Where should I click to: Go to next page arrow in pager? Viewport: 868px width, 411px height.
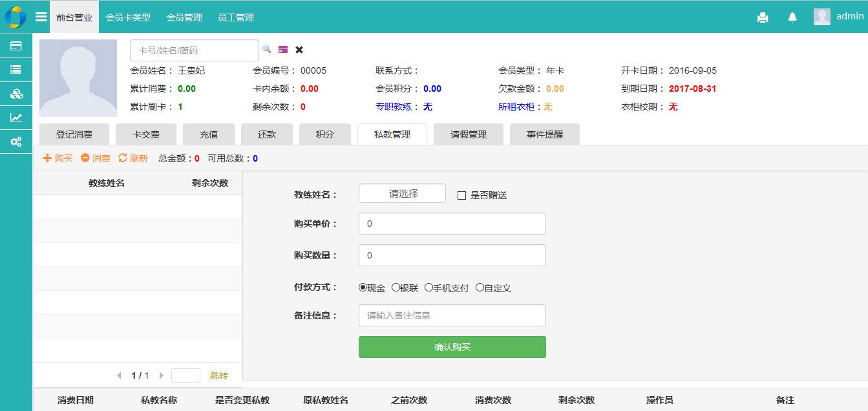[x=162, y=375]
